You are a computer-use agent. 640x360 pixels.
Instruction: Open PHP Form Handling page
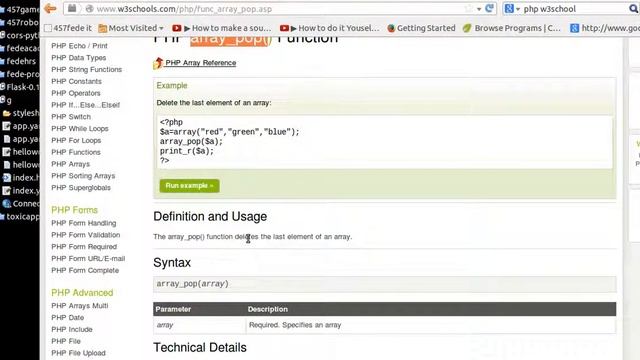pyautogui.click(x=84, y=223)
